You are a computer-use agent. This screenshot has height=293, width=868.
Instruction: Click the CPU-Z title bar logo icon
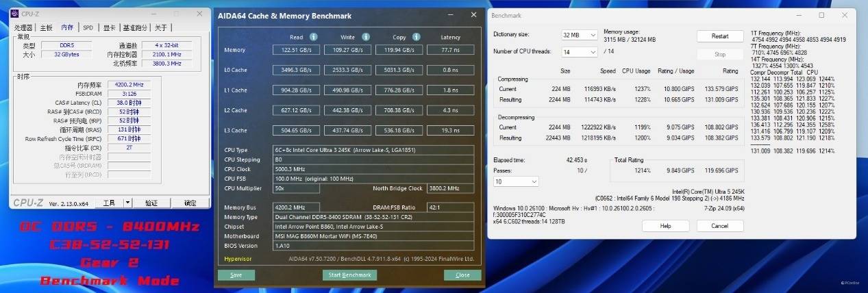pos(16,14)
